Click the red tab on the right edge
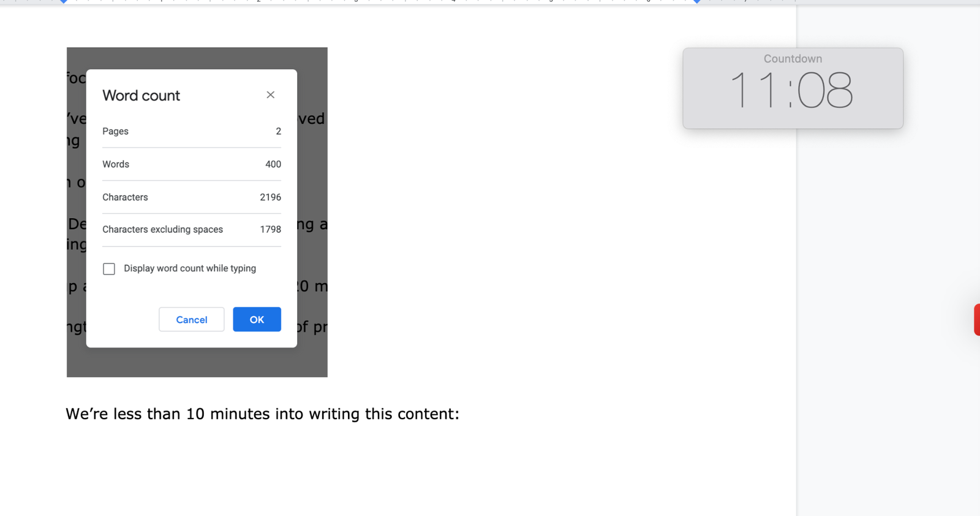This screenshot has height=516, width=980. click(977, 319)
